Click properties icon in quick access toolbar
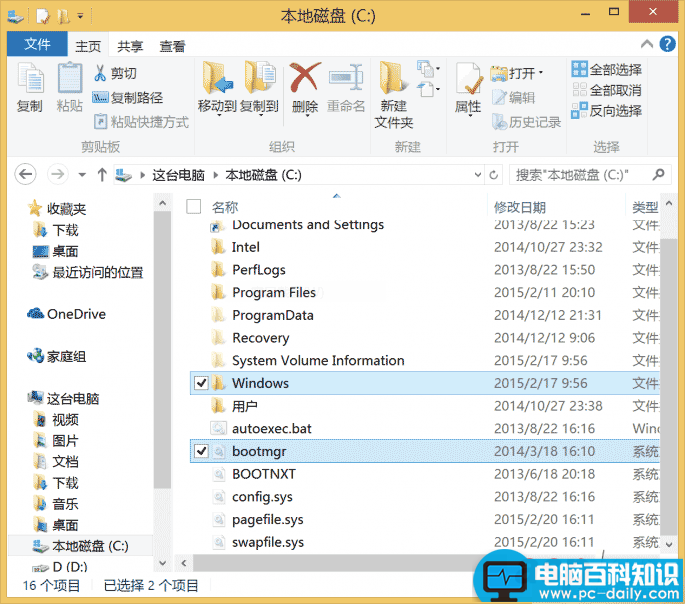Image resolution: width=685 pixels, height=604 pixels. click(x=43, y=17)
